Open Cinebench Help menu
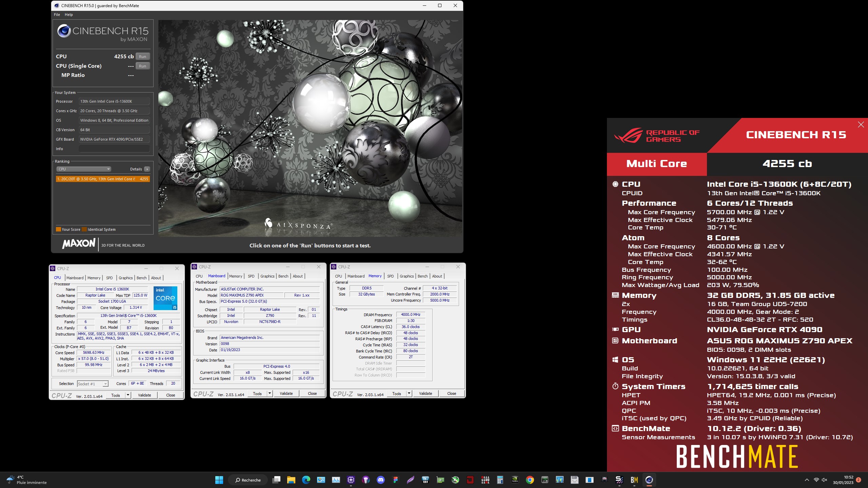868x488 pixels. pyautogui.click(x=69, y=15)
